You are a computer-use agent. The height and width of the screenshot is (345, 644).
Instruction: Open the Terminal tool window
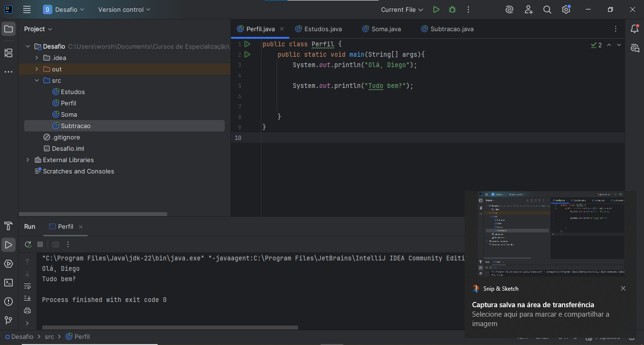click(8, 283)
